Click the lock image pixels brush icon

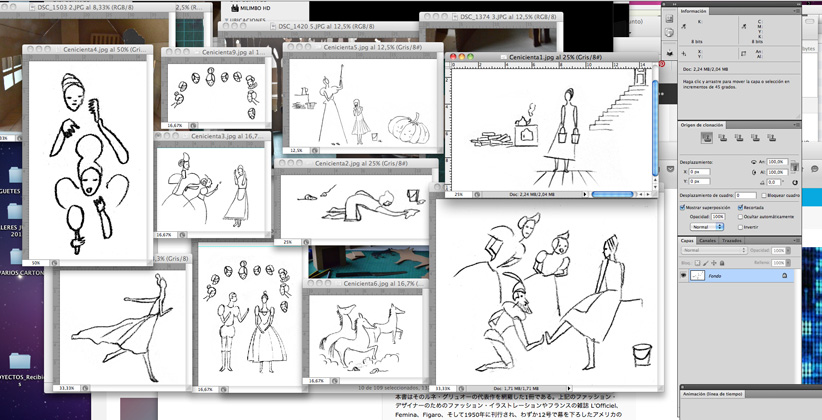click(706, 263)
